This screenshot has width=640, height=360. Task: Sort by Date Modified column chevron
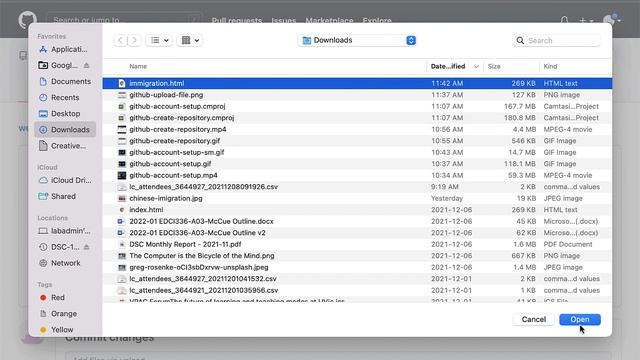[476, 66]
